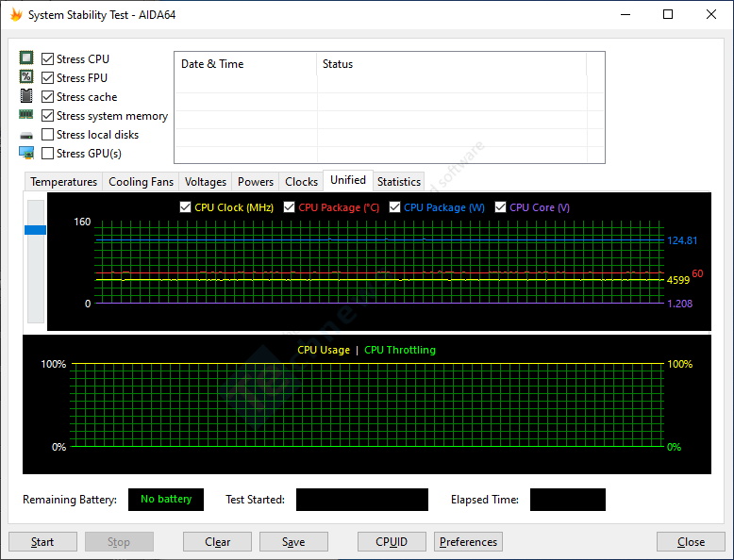This screenshot has height=560, width=734.
Task: Click the CPU Usage graph label
Action: click(x=324, y=350)
